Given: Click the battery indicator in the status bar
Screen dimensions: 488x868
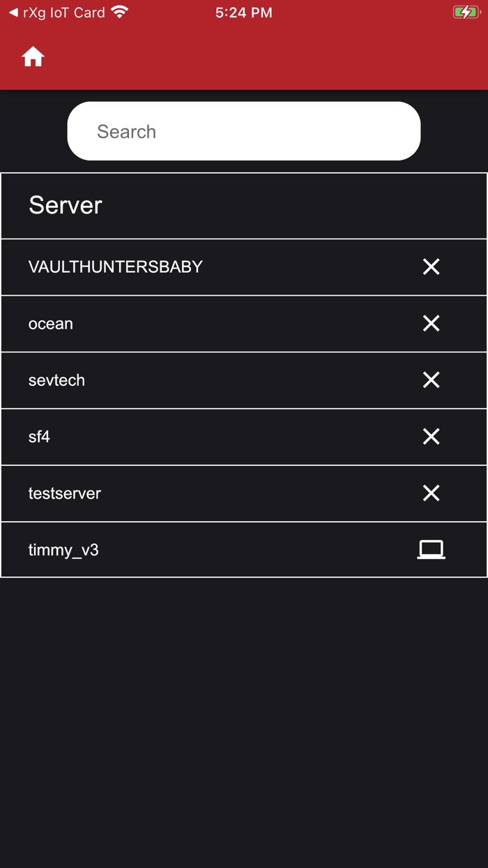Looking at the screenshot, I should [x=466, y=11].
